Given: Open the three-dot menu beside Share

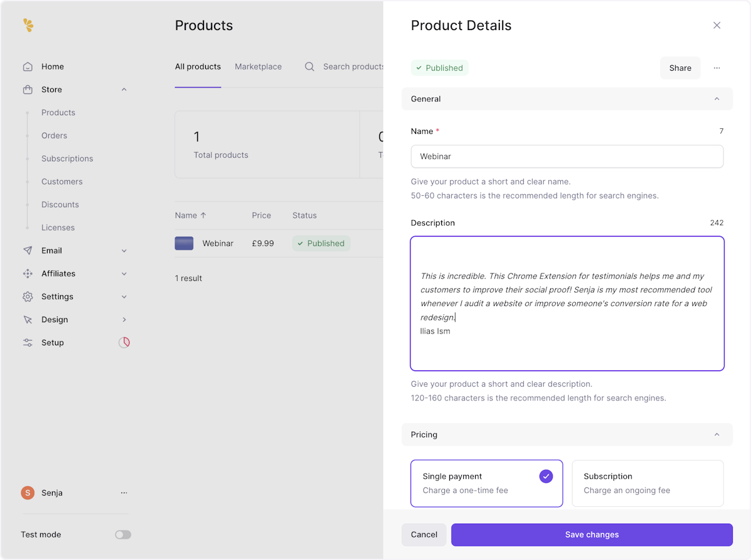Looking at the screenshot, I should 717,68.
